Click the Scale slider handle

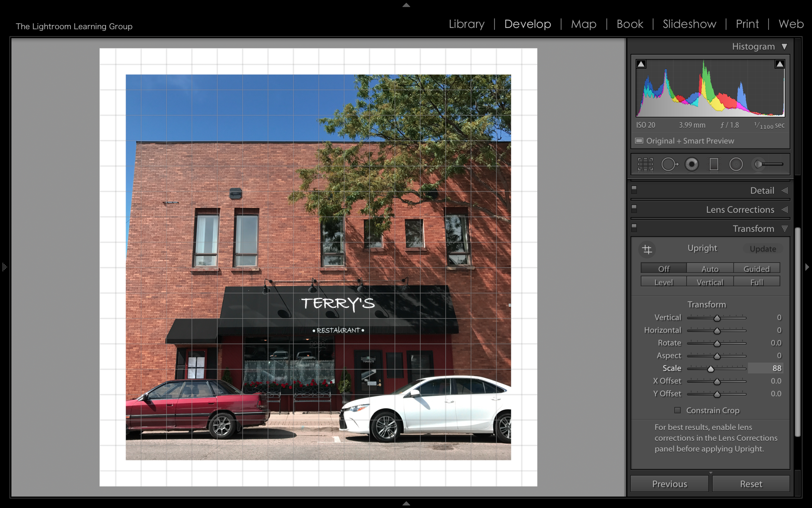click(x=711, y=369)
